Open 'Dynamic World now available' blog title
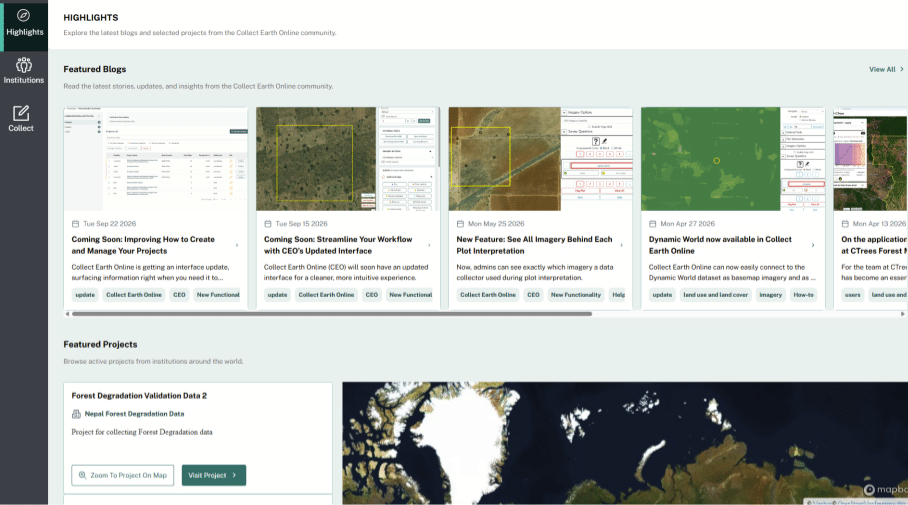This screenshot has width=908, height=505. [720, 245]
